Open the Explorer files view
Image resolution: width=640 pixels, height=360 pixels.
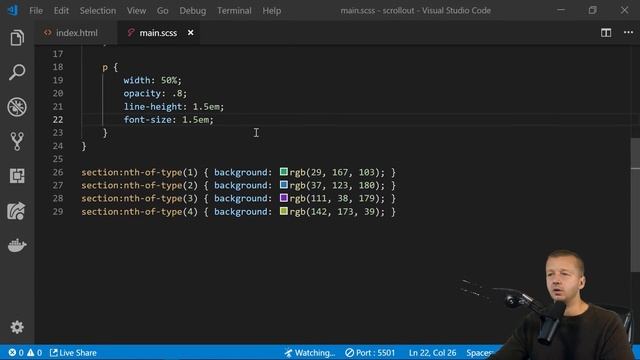coord(17,38)
